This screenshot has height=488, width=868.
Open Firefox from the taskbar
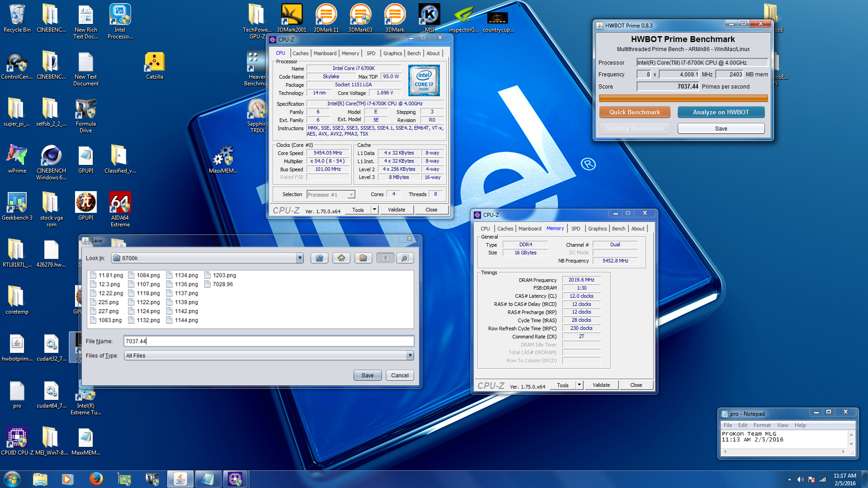pyautogui.click(x=96, y=479)
